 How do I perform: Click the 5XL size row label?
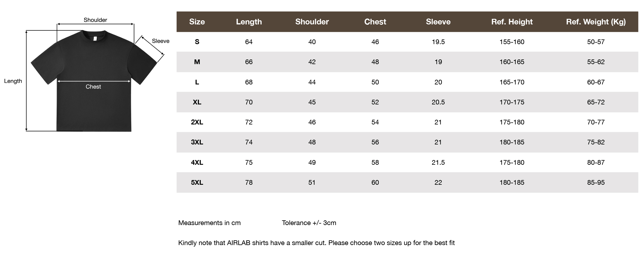197,182
